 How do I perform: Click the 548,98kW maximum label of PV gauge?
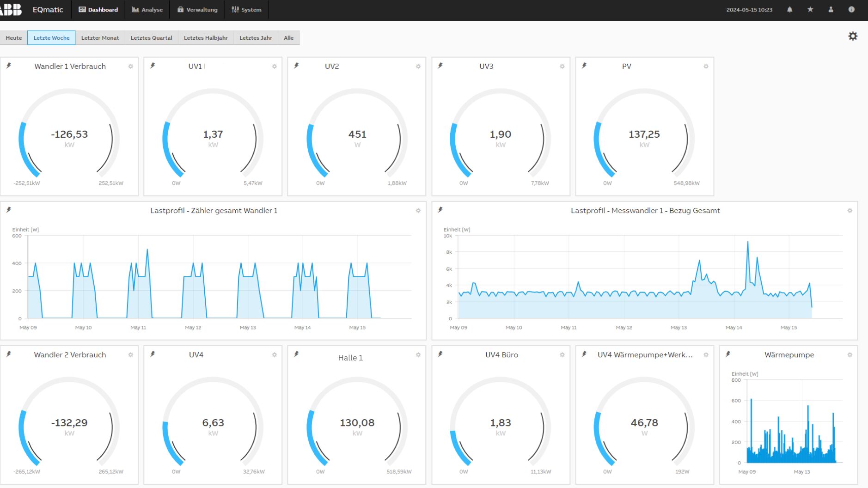coord(686,183)
